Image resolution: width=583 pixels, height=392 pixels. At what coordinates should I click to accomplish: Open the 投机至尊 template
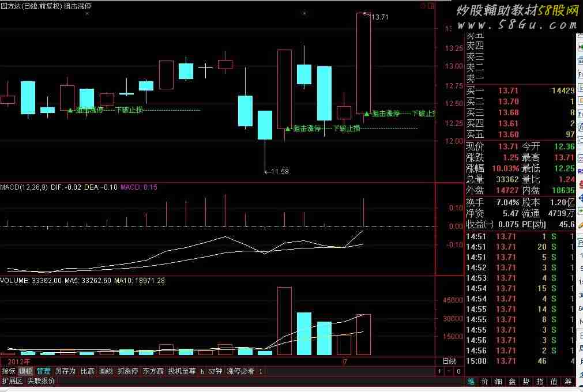pos(182,371)
